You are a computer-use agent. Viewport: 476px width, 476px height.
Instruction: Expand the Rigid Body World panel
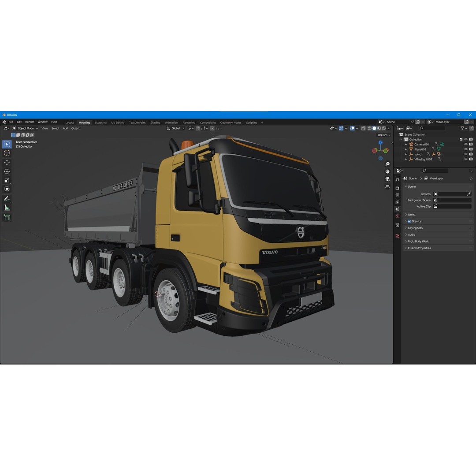point(438,242)
